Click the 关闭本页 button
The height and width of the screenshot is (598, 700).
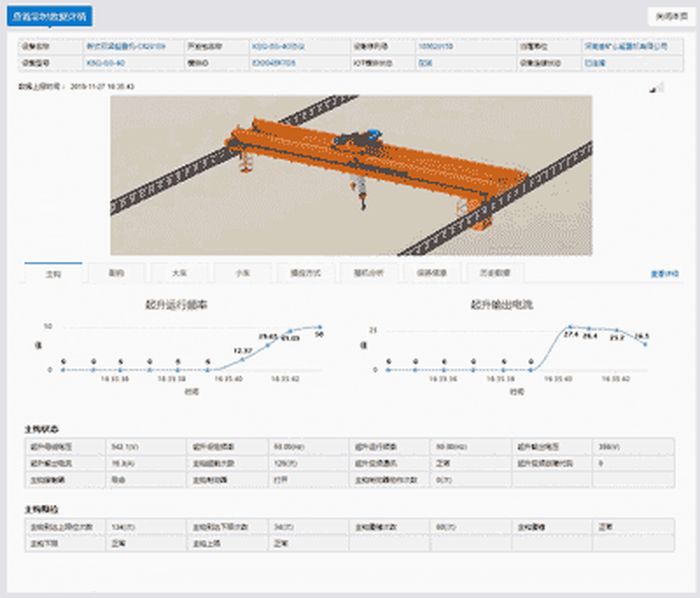coord(670,16)
